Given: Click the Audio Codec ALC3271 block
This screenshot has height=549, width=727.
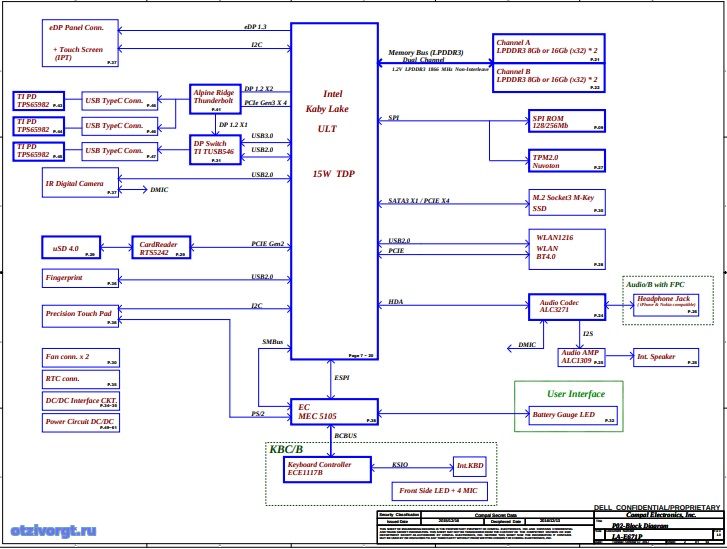Looking at the screenshot, I should point(567,307).
